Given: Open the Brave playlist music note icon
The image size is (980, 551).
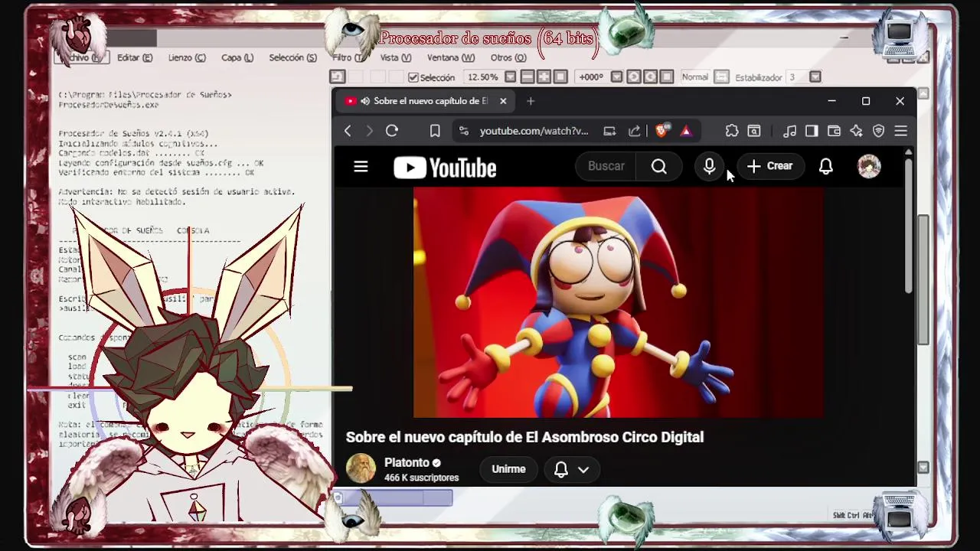Looking at the screenshot, I should pyautogui.click(x=790, y=131).
